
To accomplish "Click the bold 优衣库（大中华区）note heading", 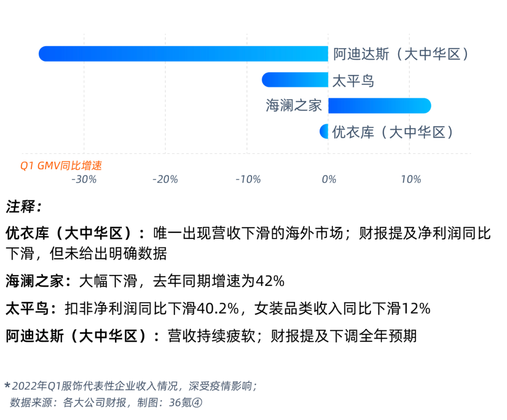I will tap(75, 233).
